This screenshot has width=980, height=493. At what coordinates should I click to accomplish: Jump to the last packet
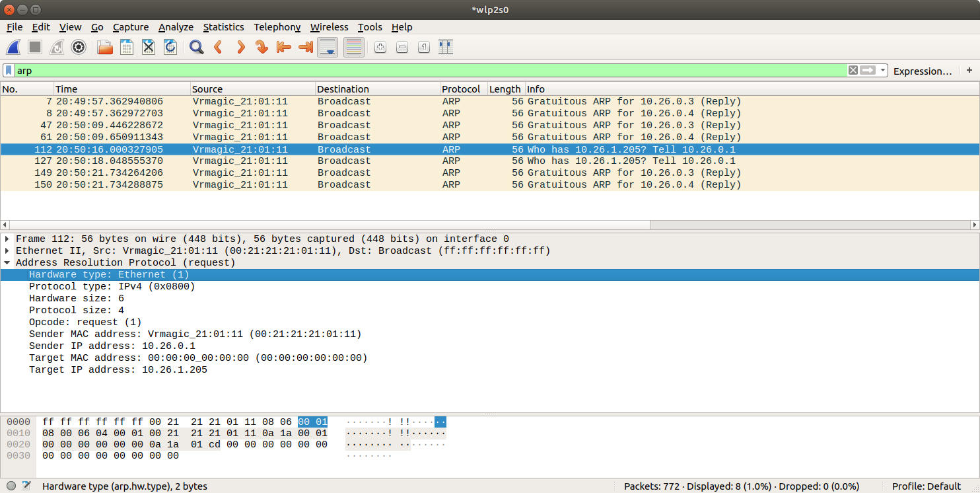click(306, 47)
